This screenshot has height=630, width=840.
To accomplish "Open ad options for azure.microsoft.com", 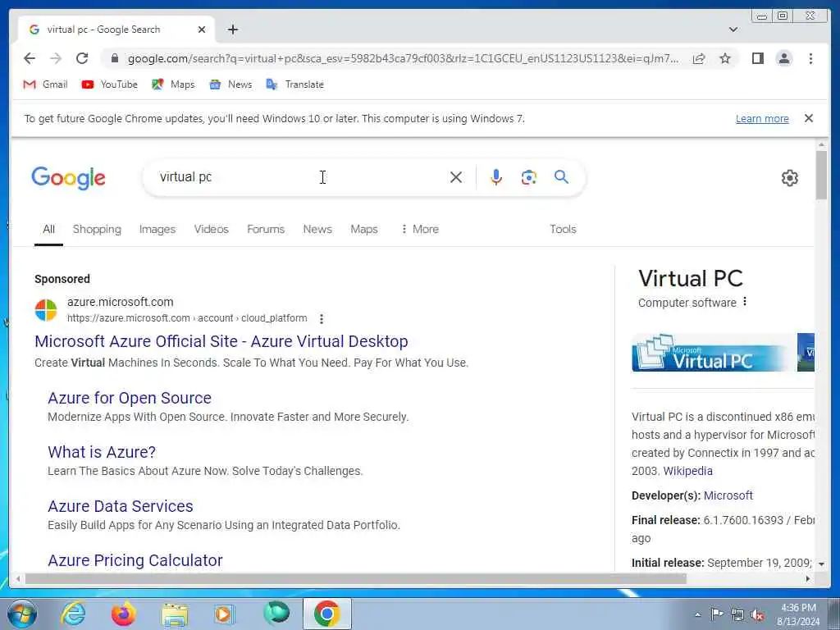I will click(x=321, y=319).
